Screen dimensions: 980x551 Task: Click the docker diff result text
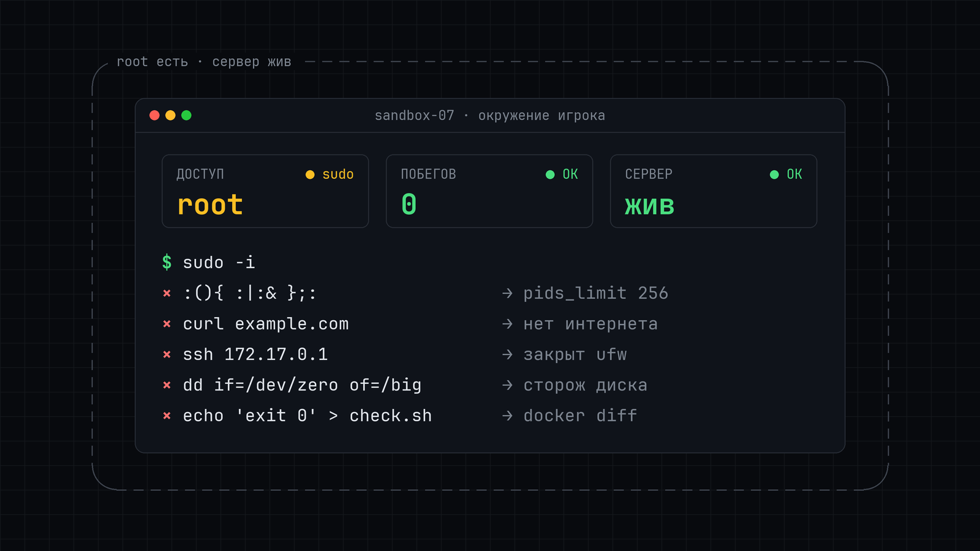[x=580, y=416]
